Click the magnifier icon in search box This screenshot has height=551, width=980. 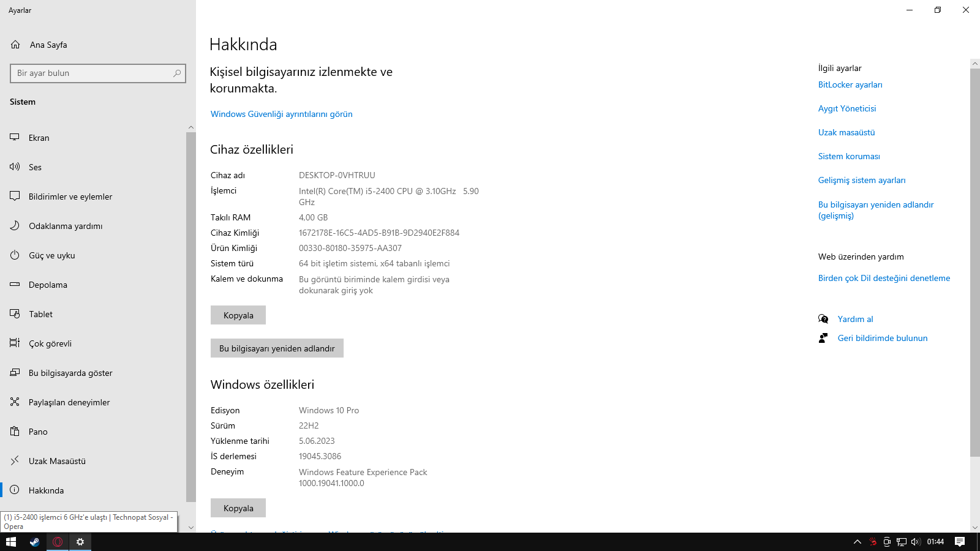(177, 73)
